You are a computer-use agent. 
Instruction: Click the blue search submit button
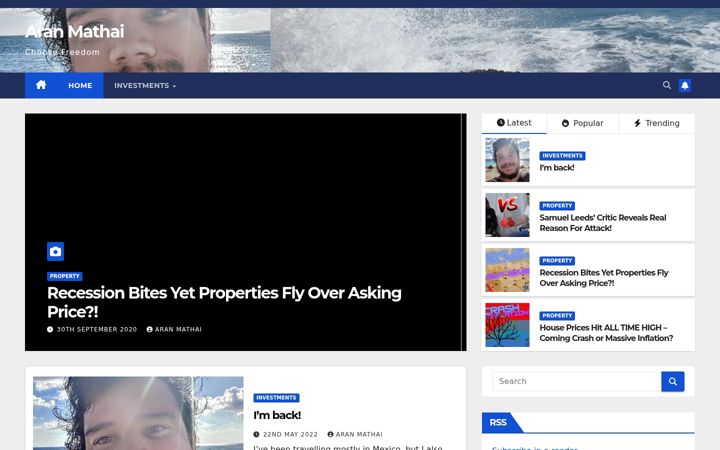tap(673, 381)
